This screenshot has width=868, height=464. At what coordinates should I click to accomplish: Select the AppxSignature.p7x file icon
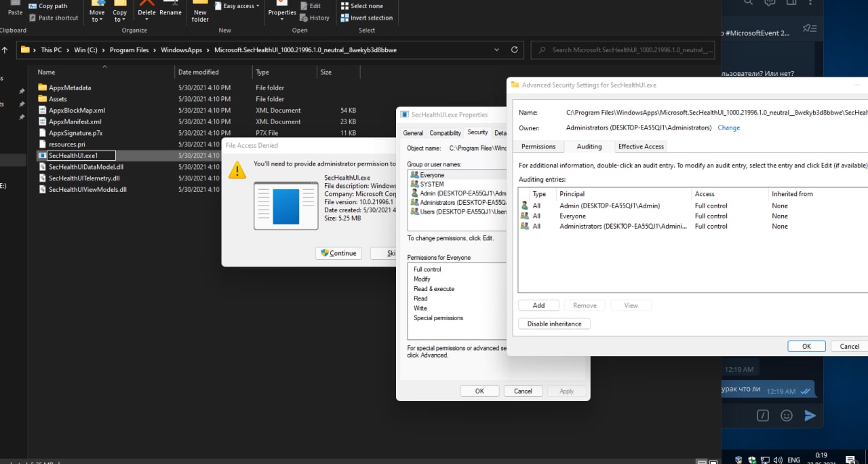43,133
